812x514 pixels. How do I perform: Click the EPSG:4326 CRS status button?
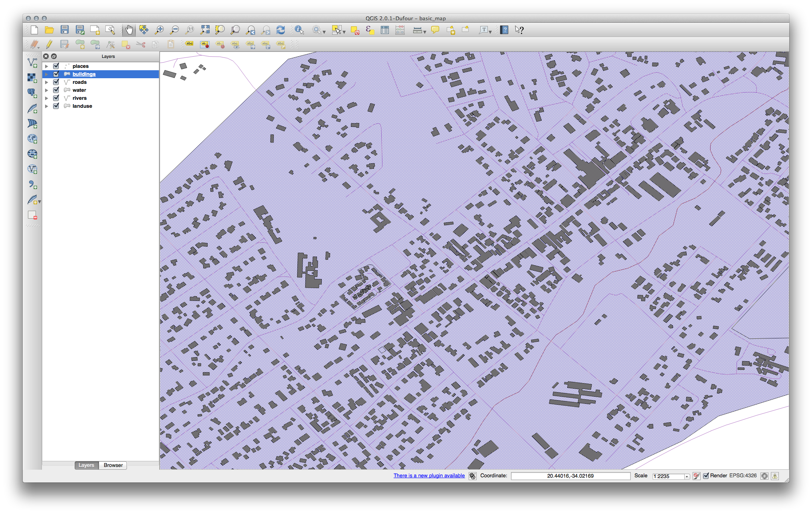(x=743, y=476)
